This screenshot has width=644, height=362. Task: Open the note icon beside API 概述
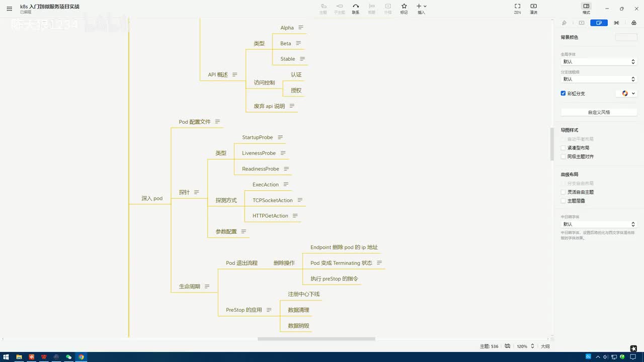[x=234, y=74]
